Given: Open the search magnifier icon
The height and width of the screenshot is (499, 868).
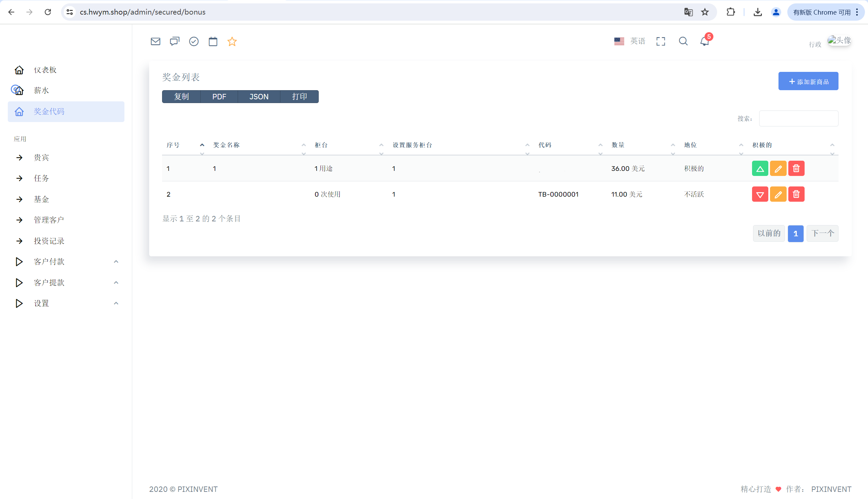Looking at the screenshot, I should (683, 41).
